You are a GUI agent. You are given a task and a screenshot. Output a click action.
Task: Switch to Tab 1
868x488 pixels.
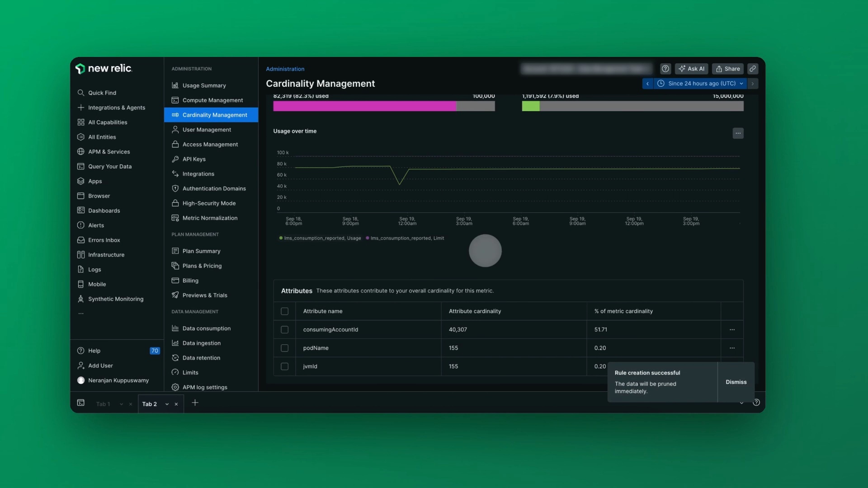tap(103, 404)
